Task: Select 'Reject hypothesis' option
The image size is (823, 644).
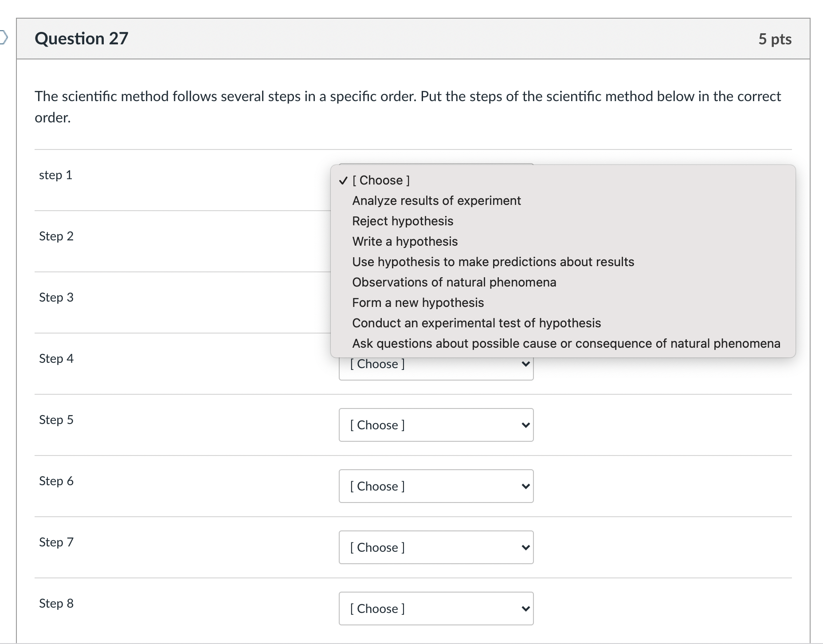Action: click(402, 220)
